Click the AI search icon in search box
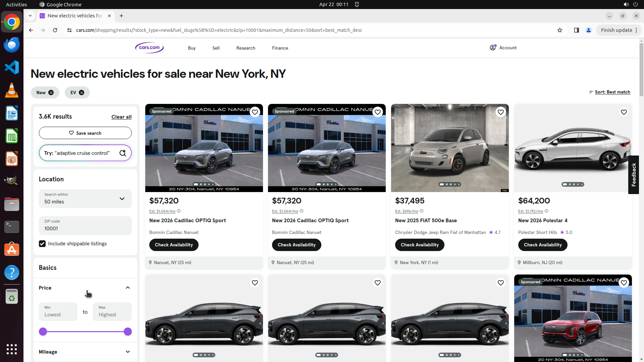 coord(123,153)
